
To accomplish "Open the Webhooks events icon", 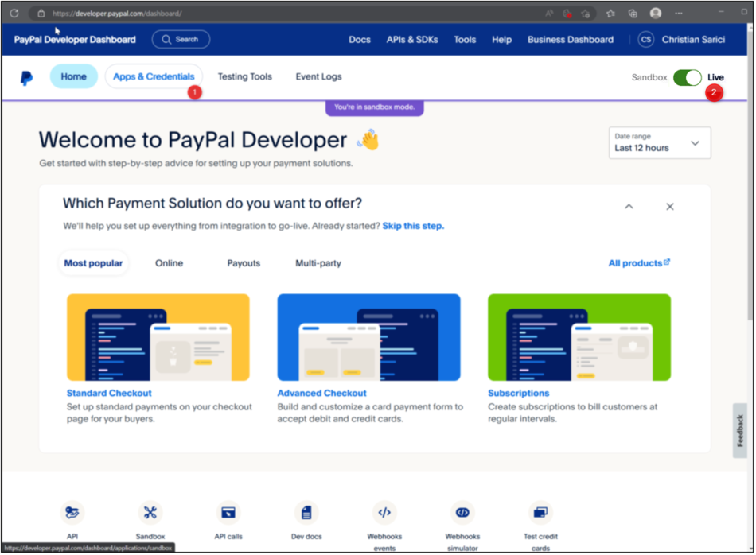I will [x=384, y=513].
